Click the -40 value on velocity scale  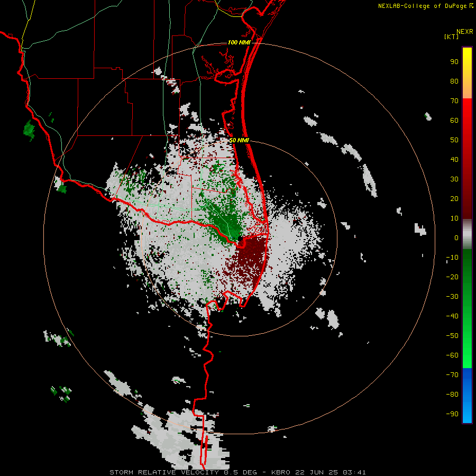pos(452,316)
